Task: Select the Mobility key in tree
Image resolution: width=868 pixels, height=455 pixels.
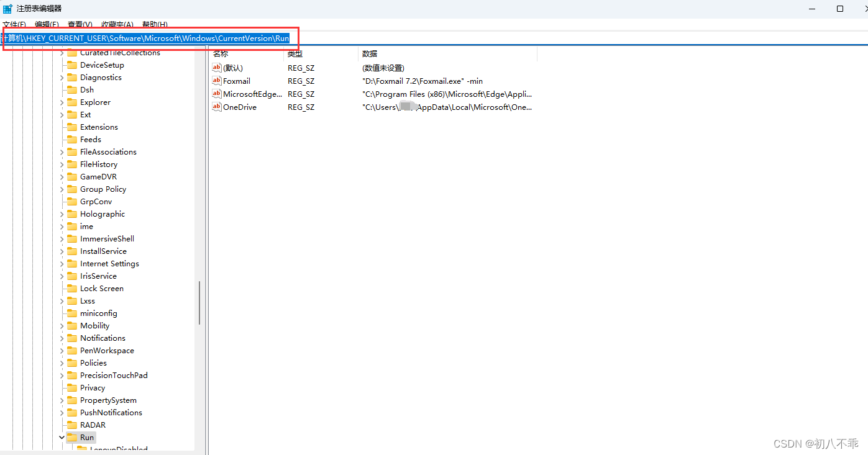Action: click(x=94, y=326)
